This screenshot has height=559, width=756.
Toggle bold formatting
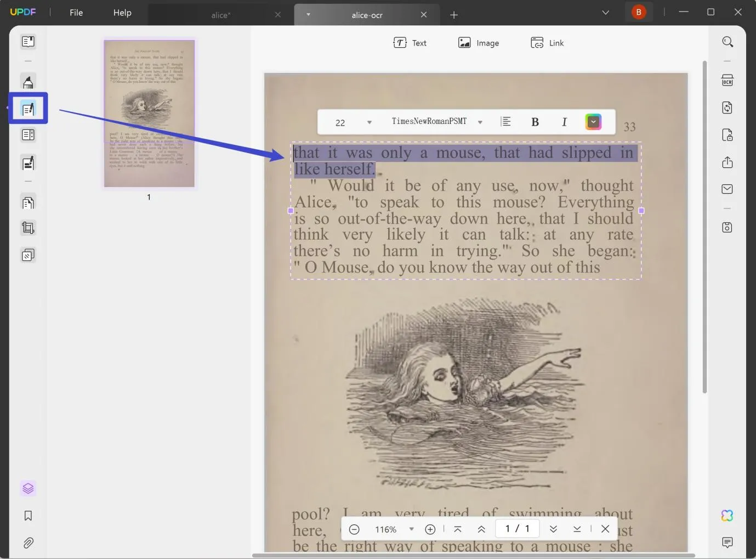535,121
